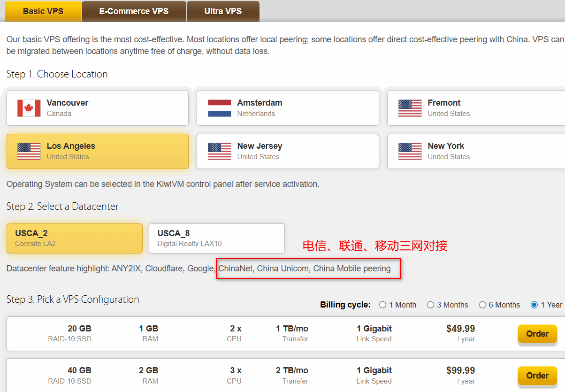
Task: Click the Canada flag for Vancouver
Action: (x=29, y=108)
